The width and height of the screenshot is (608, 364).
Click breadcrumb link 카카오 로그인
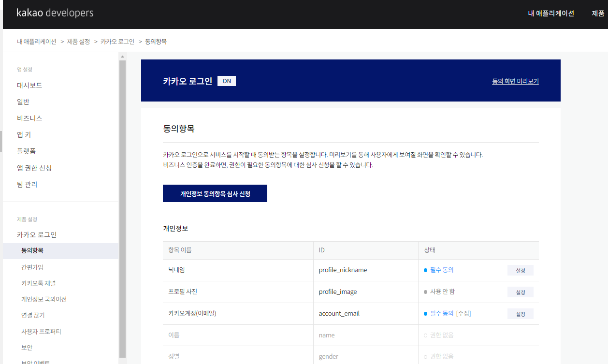pos(117,42)
